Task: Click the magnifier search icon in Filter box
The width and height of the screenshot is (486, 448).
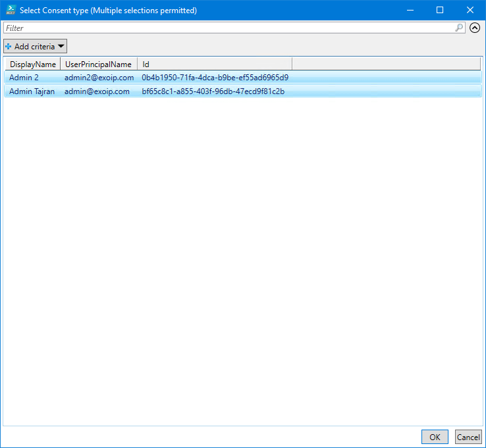Action: [x=459, y=28]
